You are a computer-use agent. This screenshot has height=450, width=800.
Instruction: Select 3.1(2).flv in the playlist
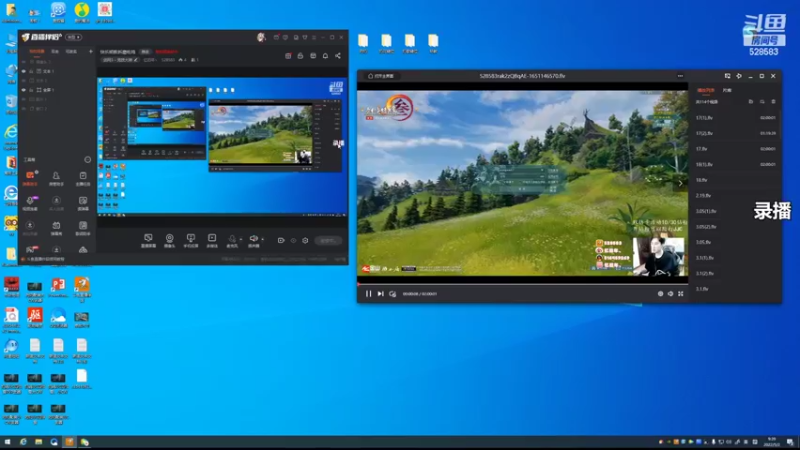tap(735, 273)
